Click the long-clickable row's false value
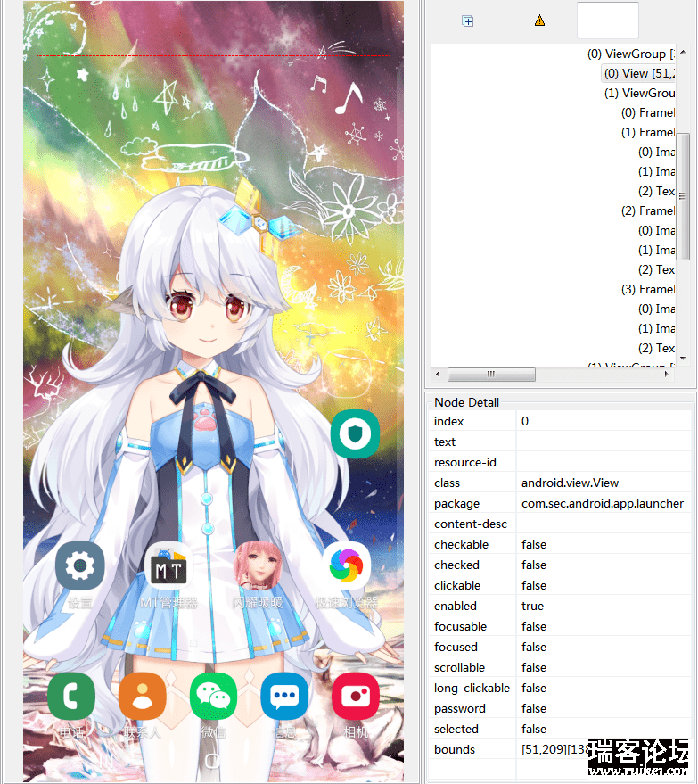 point(534,688)
